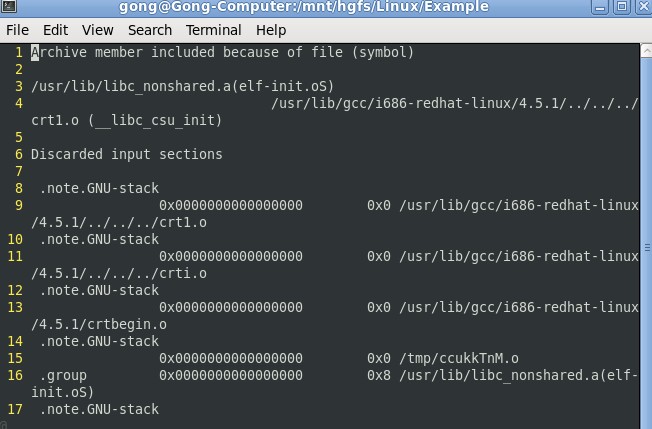Open the Help menu
The width and height of the screenshot is (652, 429).
click(271, 30)
